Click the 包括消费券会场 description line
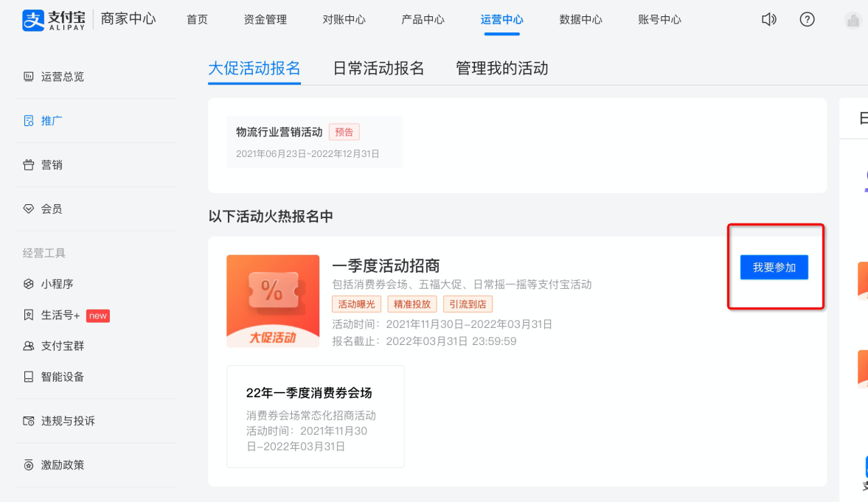Image resolution: width=868 pixels, height=502 pixels. 462,285
